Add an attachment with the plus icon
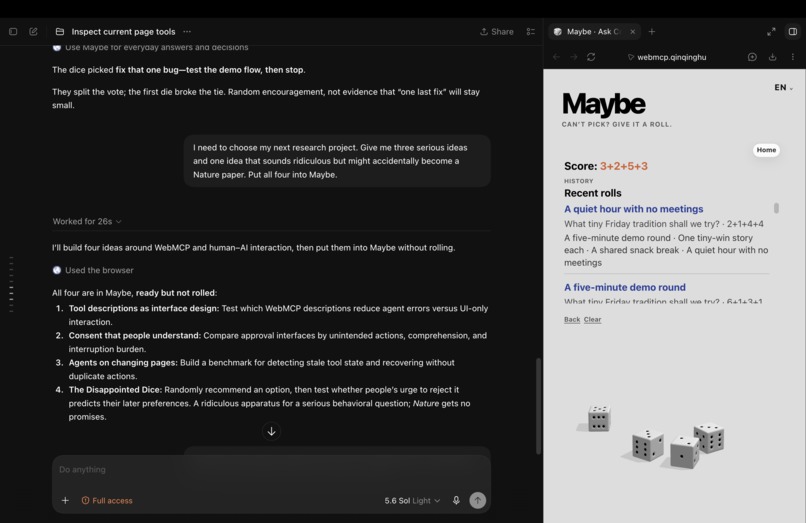The width and height of the screenshot is (806, 523). point(65,500)
